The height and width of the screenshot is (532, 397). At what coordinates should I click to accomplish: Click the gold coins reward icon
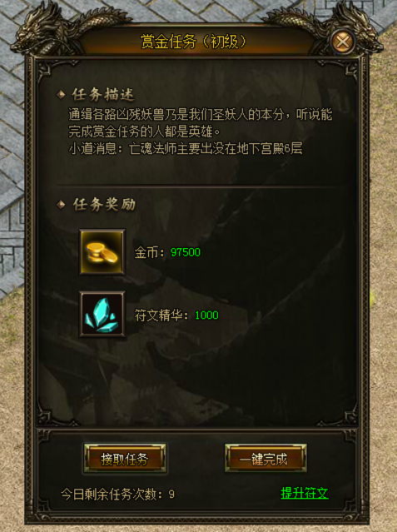[x=102, y=251]
